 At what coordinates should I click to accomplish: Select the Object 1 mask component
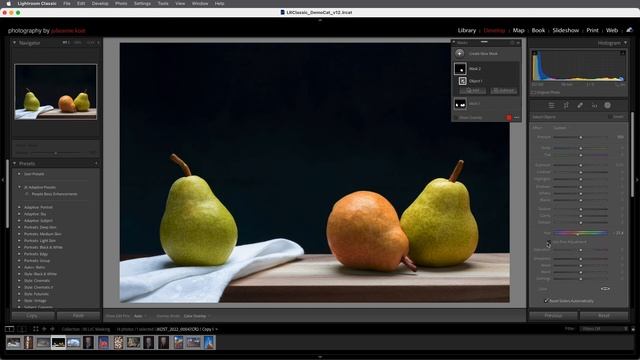coord(462,81)
